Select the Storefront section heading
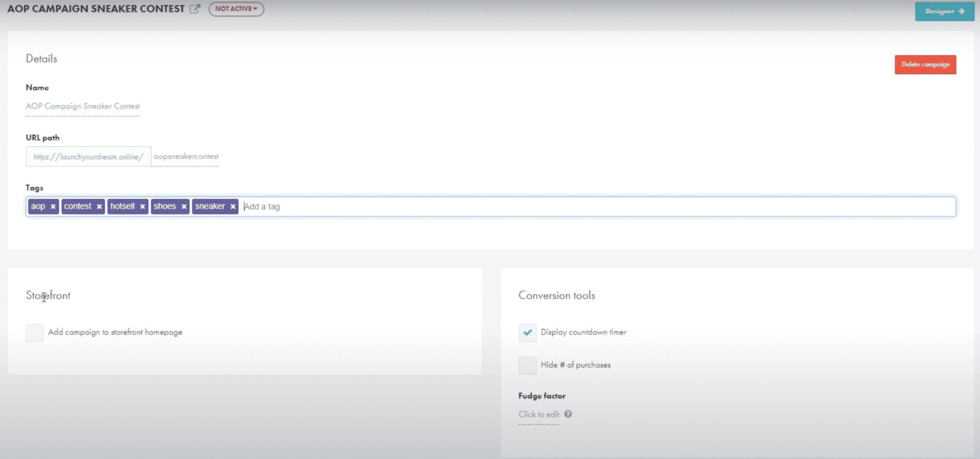 coord(48,295)
